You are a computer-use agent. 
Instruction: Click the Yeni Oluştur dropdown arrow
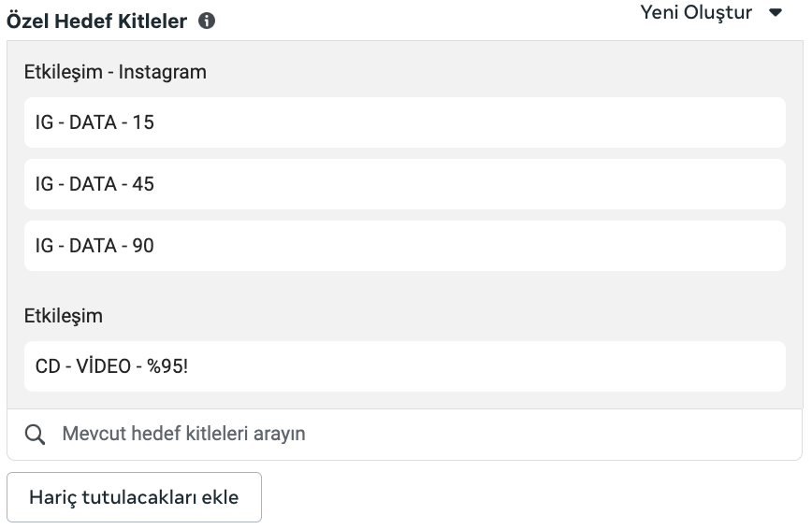(775, 13)
